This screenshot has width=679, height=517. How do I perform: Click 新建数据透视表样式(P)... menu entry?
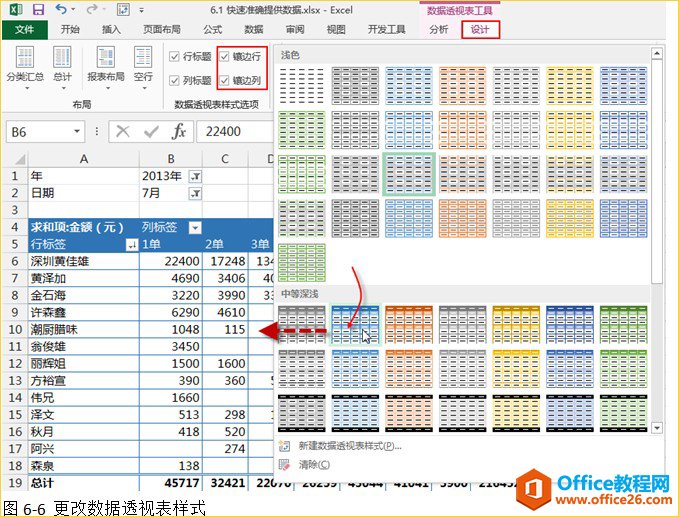click(x=350, y=446)
